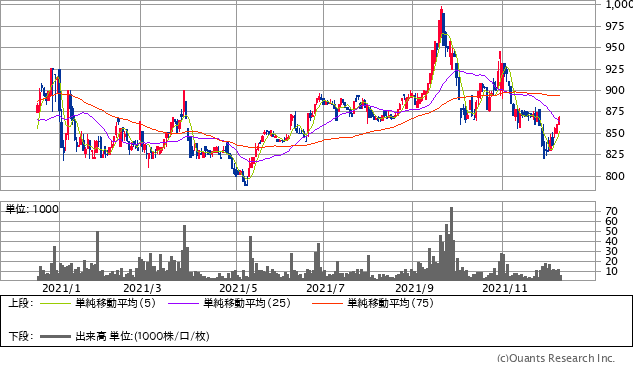Click the 30 volume axis label
633x374 pixels.
click(612, 251)
